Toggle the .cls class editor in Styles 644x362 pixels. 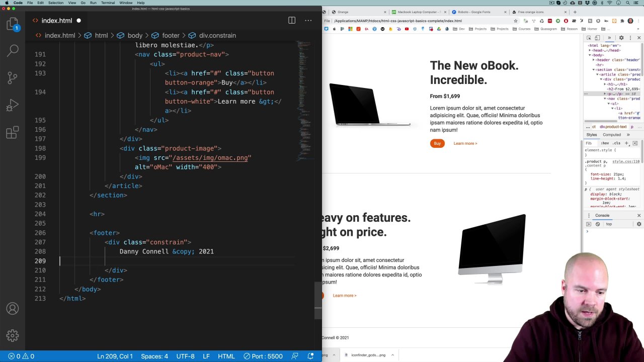coord(617,143)
